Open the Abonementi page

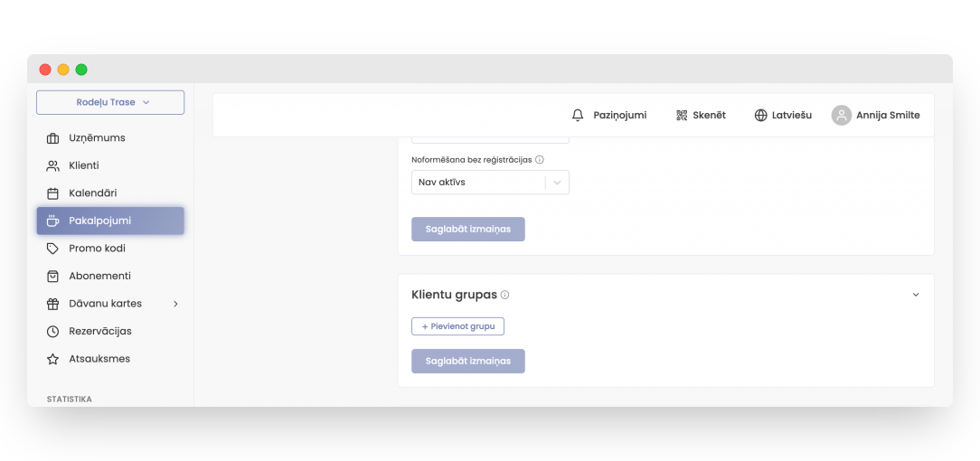point(99,277)
